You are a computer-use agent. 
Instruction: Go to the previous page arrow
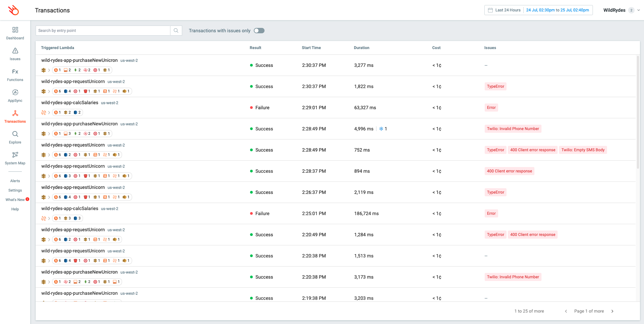pos(566,311)
